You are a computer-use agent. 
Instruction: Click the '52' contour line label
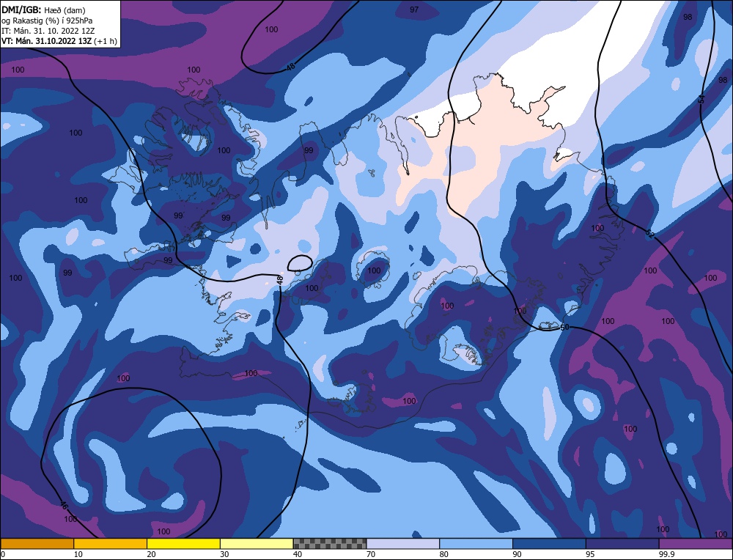click(x=649, y=235)
